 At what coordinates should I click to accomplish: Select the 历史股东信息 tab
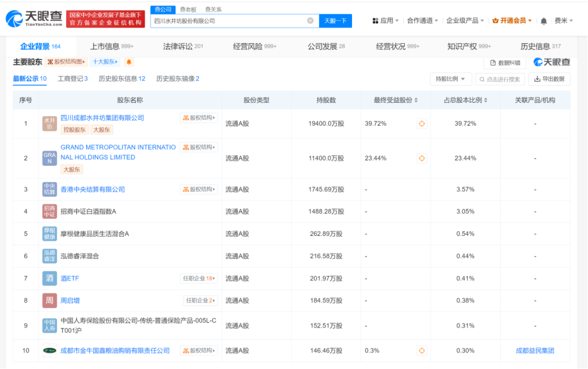(x=121, y=79)
